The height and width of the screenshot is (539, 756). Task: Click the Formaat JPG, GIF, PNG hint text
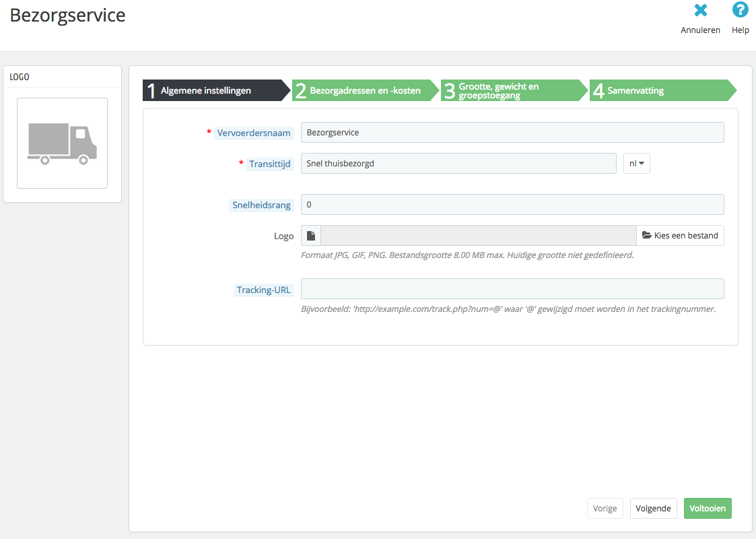point(467,255)
